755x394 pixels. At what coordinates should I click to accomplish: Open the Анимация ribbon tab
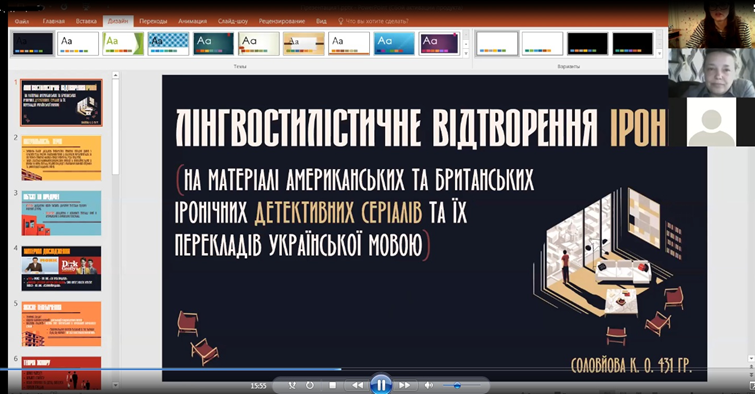(x=192, y=21)
